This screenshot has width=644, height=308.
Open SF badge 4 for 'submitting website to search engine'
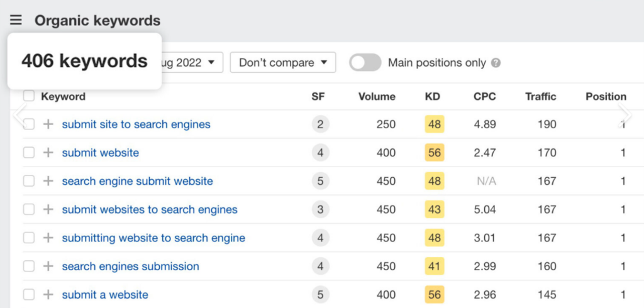pyautogui.click(x=320, y=238)
